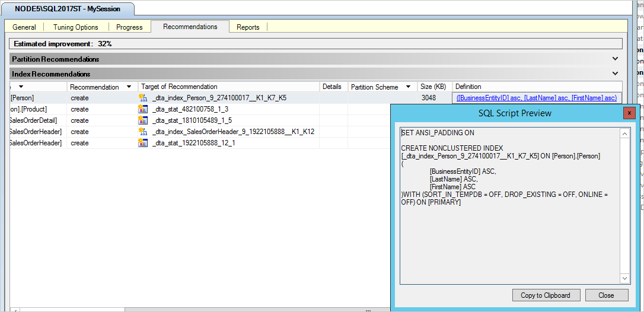Open the Partition Scheme column filter dropdown
This screenshot has height=312, width=644.
408,87
